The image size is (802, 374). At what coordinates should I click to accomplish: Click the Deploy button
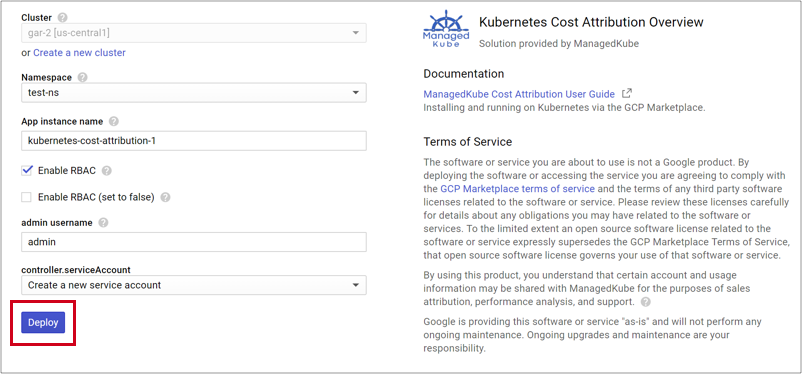point(43,322)
